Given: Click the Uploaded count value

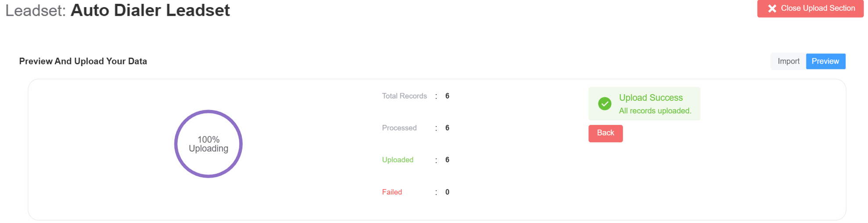Looking at the screenshot, I should (x=447, y=160).
